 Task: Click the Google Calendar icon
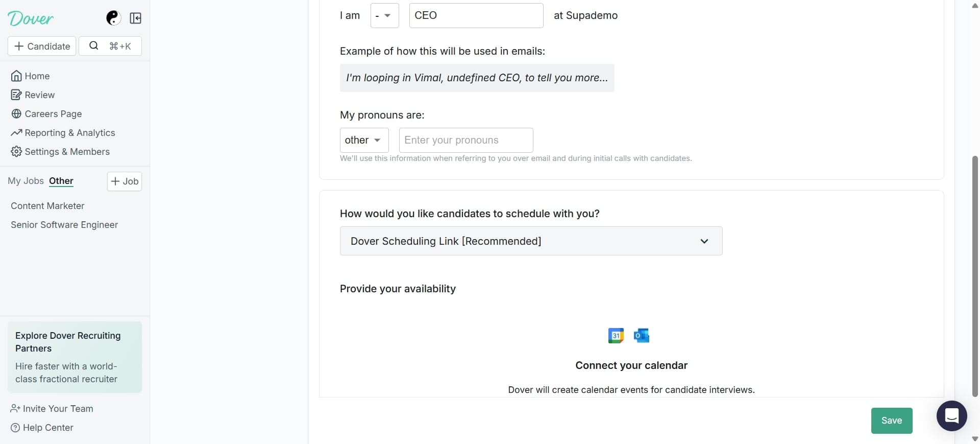(x=616, y=336)
